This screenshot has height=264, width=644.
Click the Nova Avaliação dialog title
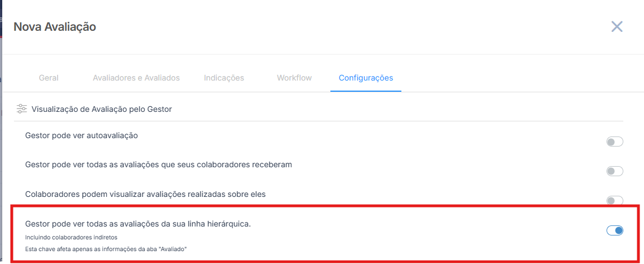click(55, 27)
